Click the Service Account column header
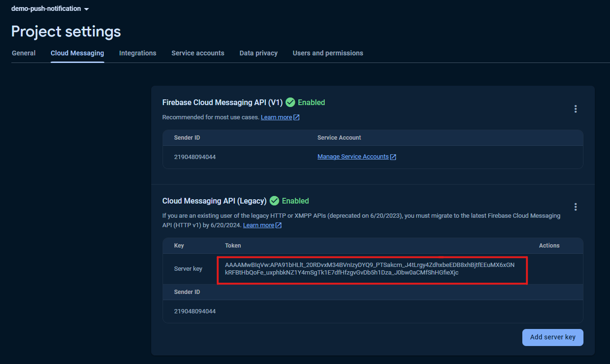 click(339, 138)
